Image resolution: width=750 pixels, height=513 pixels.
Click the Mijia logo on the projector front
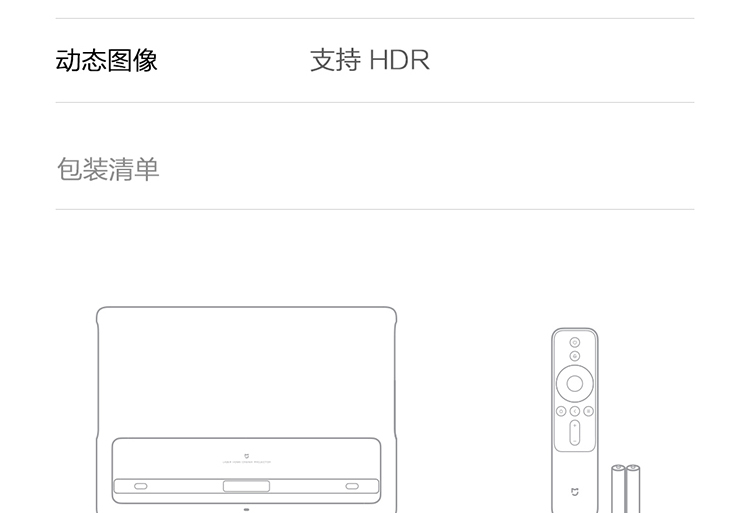[x=246, y=456]
